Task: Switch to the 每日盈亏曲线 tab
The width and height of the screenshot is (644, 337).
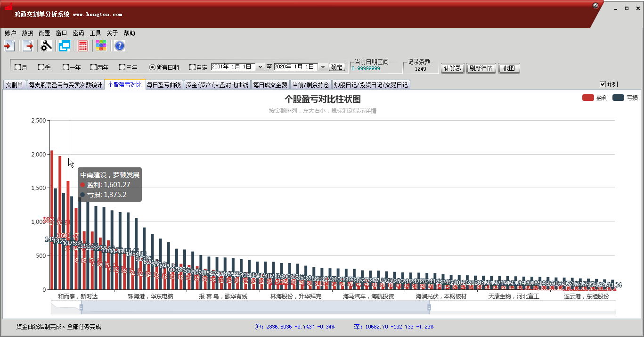Action: pyautogui.click(x=163, y=85)
